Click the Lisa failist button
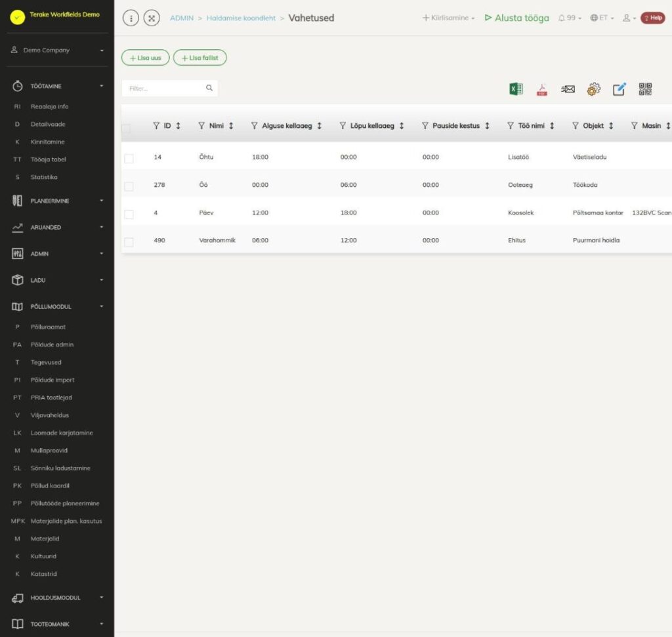Screen dimensions: 672x637 click(199, 58)
